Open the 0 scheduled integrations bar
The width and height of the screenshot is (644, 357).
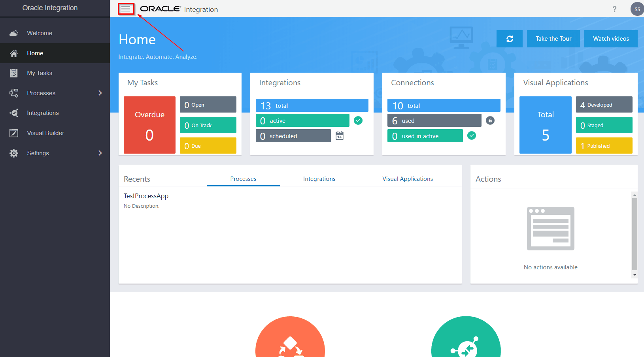(293, 136)
